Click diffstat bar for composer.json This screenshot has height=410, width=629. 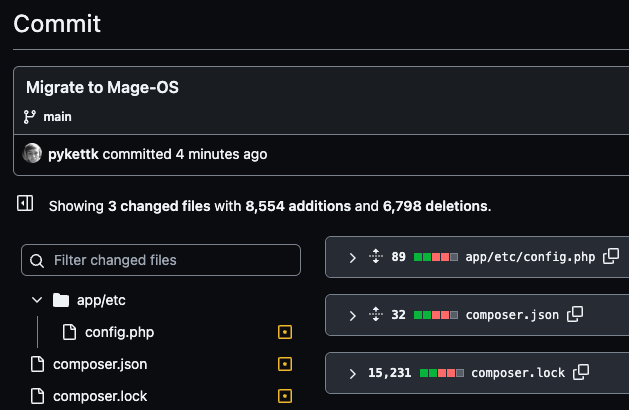(436, 315)
